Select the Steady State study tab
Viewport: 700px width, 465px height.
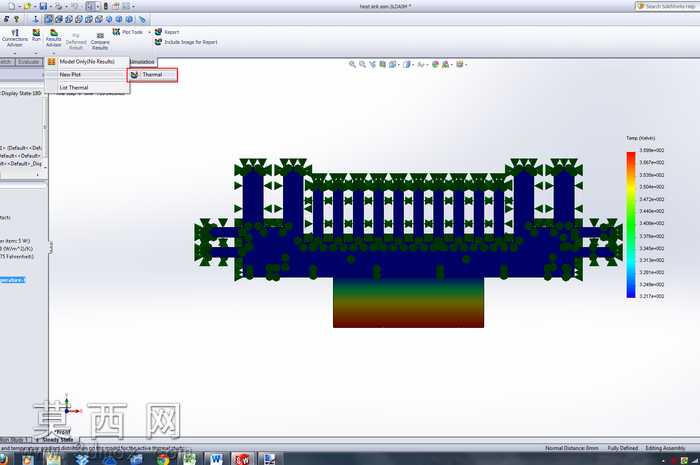tap(58, 440)
